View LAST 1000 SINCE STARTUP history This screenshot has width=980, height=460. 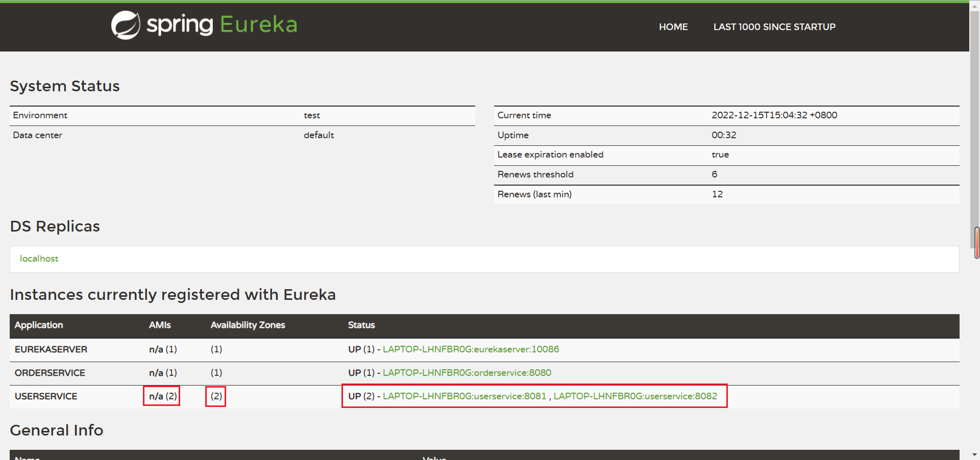tap(774, 27)
